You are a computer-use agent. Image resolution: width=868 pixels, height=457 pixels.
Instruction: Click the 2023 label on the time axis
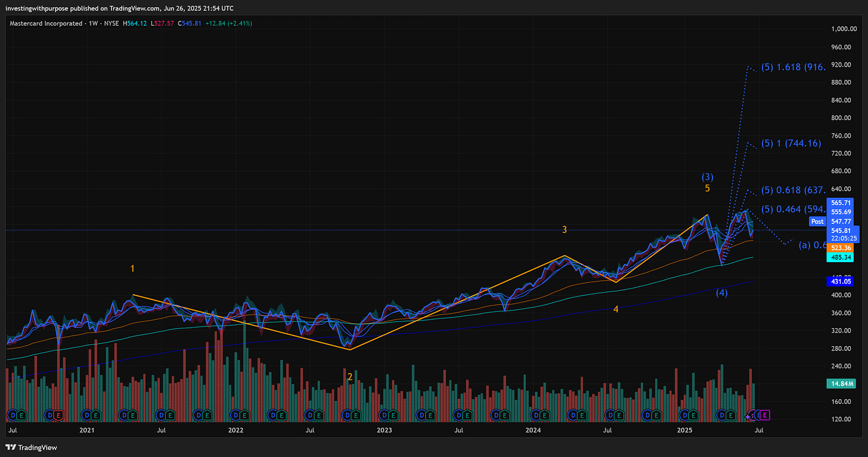384,430
